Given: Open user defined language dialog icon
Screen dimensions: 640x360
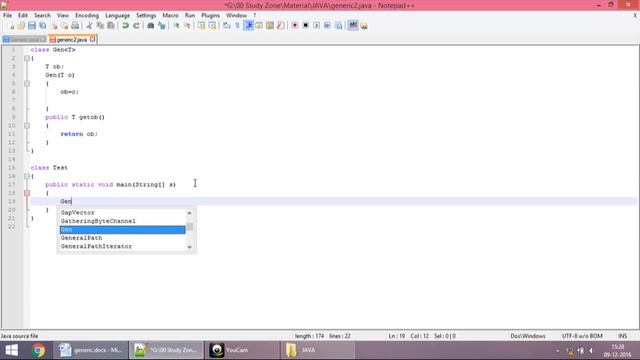Looking at the screenshot, I should point(259,26).
